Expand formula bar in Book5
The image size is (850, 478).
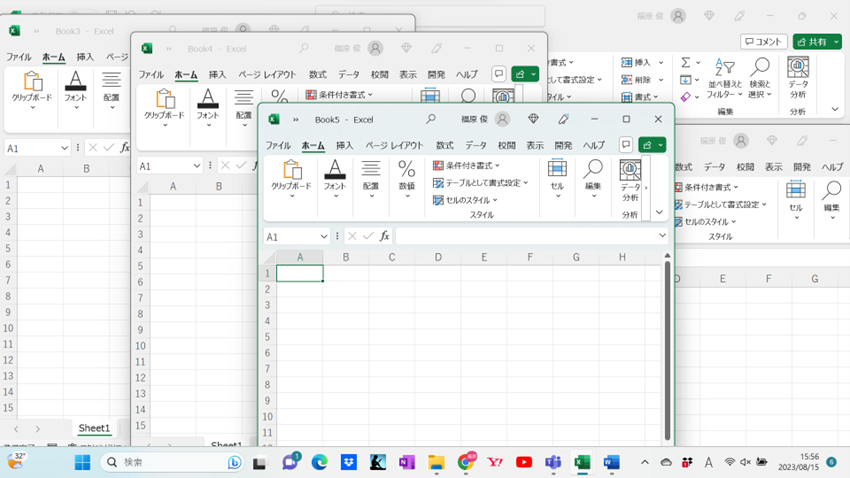click(x=662, y=236)
